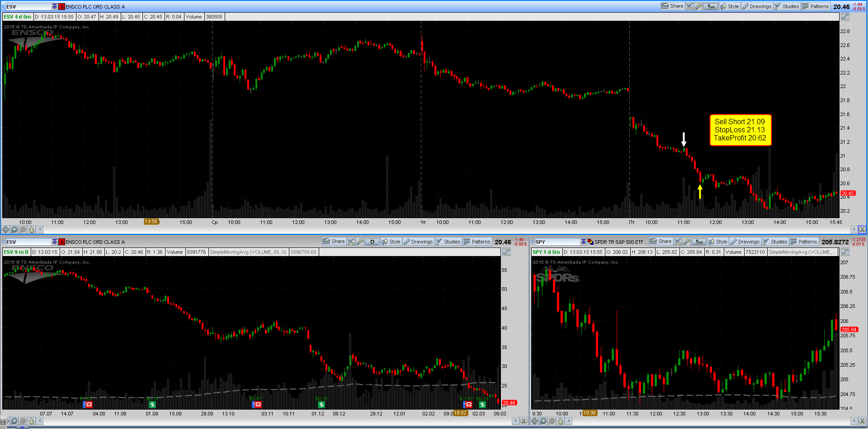Click Share in the SPY chart toolbar

(661, 242)
